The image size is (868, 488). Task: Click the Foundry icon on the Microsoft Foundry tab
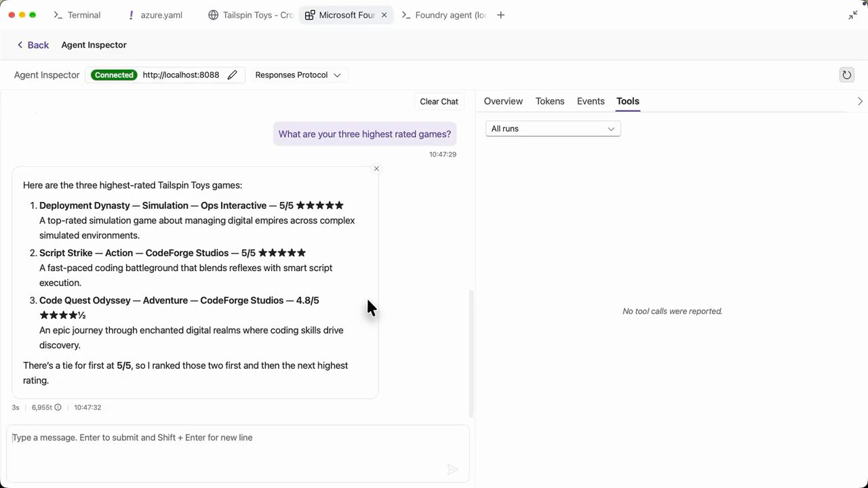click(x=309, y=15)
